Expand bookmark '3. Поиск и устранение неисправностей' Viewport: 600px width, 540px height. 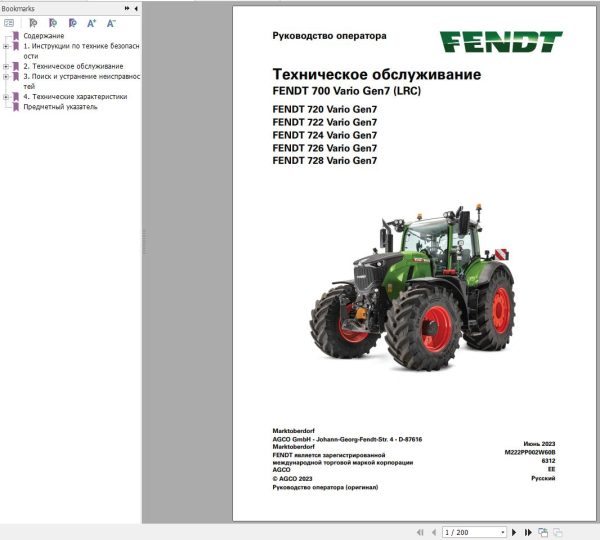coord(6,77)
